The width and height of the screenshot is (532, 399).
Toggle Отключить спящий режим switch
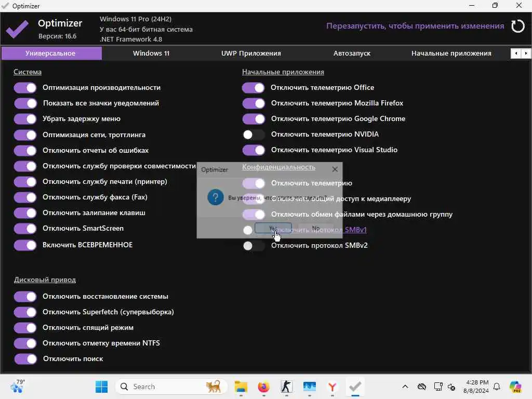coord(25,328)
